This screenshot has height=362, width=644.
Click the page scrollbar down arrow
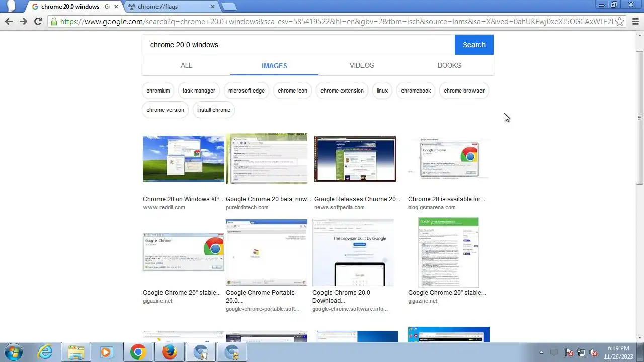pos(639,338)
